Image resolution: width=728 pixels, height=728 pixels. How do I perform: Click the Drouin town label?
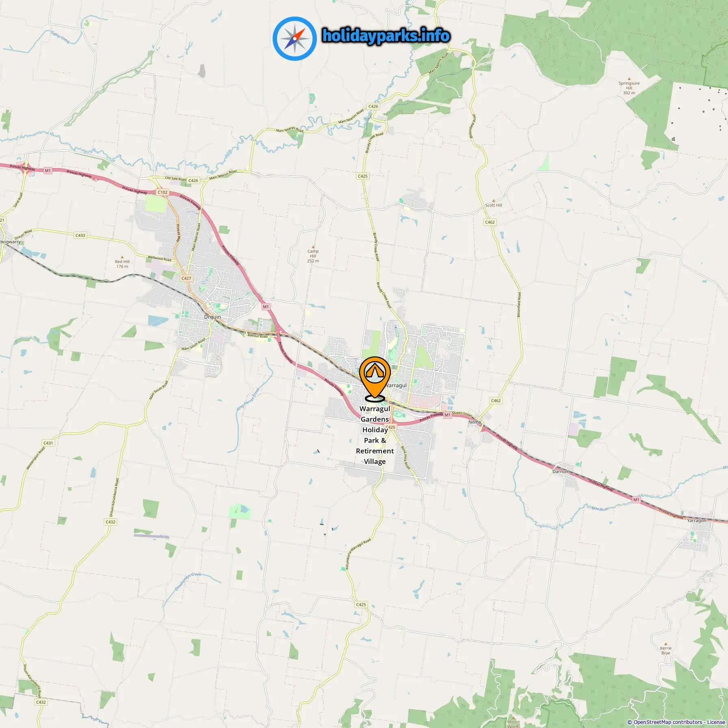(212, 317)
